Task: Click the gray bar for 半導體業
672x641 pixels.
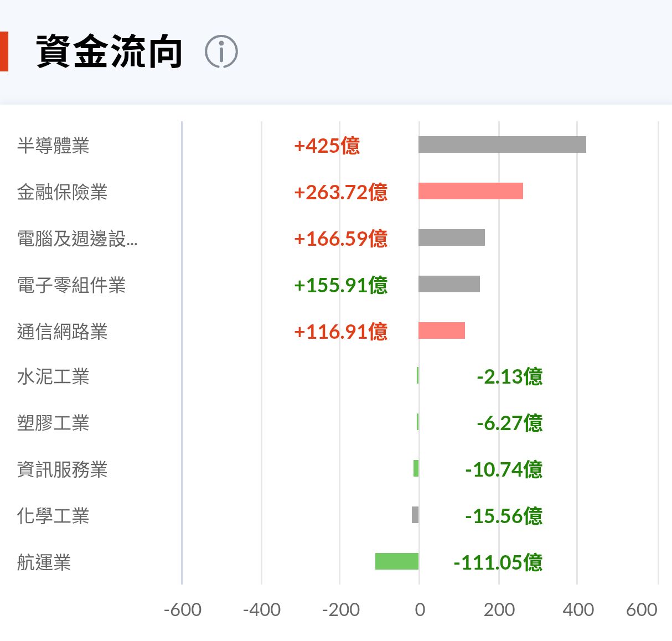Action: click(502, 144)
